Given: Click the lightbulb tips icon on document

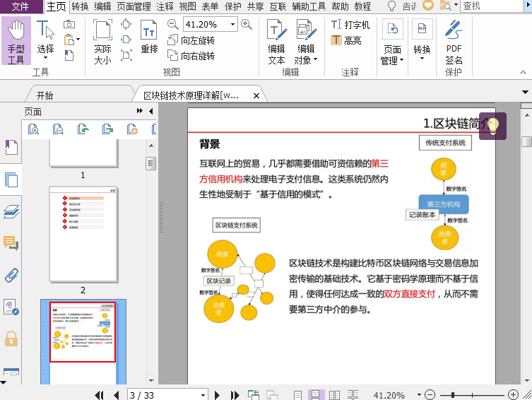Looking at the screenshot, I should (x=492, y=126).
